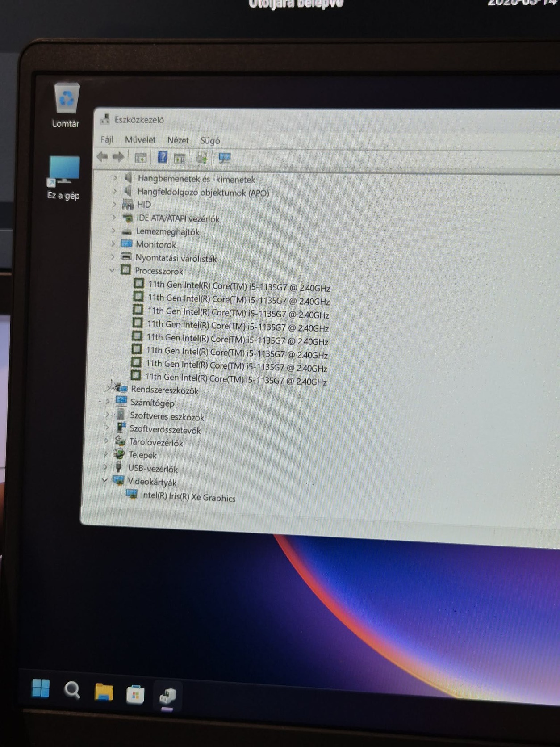Image resolution: width=560 pixels, height=747 pixels.
Task: Select the Videokártyák tree item
Action: (x=152, y=482)
